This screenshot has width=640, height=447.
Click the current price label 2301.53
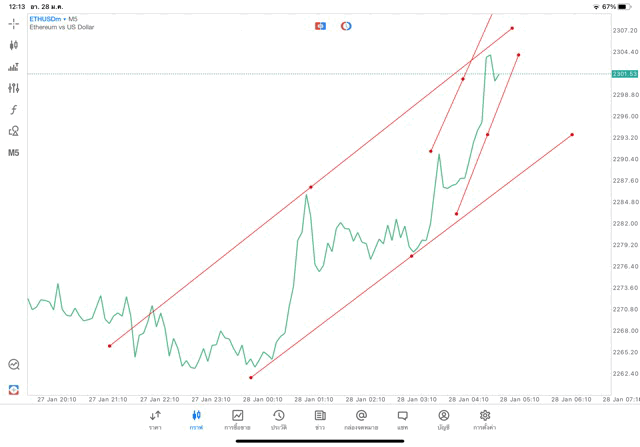[625, 74]
